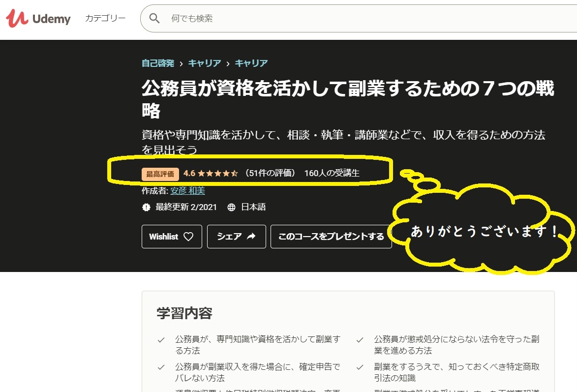Click the Udemy logo
Screen dimensions: 577x392
point(38,18)
